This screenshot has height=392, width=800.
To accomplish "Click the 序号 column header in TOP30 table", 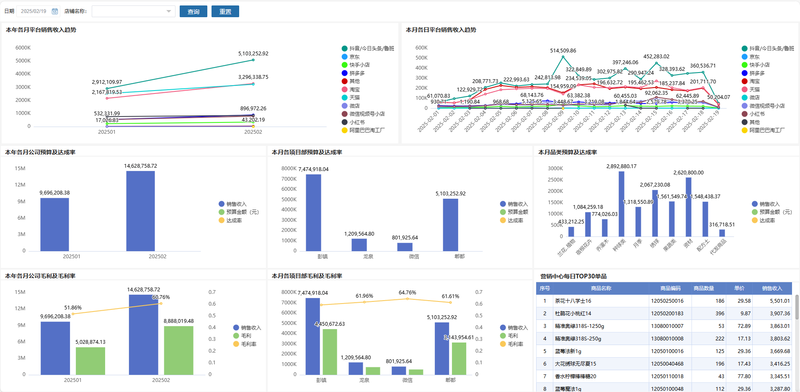I will point(544,288).
